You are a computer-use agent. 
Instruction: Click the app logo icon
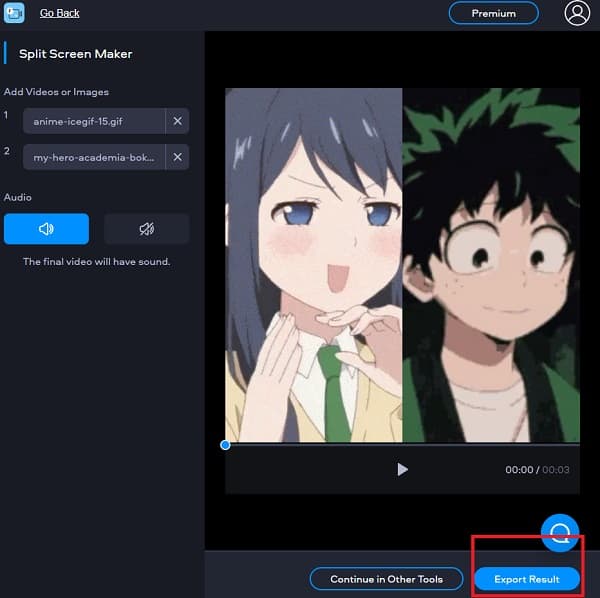coord(14,13)
